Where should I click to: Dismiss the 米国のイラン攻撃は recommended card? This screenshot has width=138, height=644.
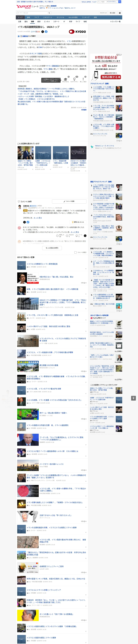[33, 169]
